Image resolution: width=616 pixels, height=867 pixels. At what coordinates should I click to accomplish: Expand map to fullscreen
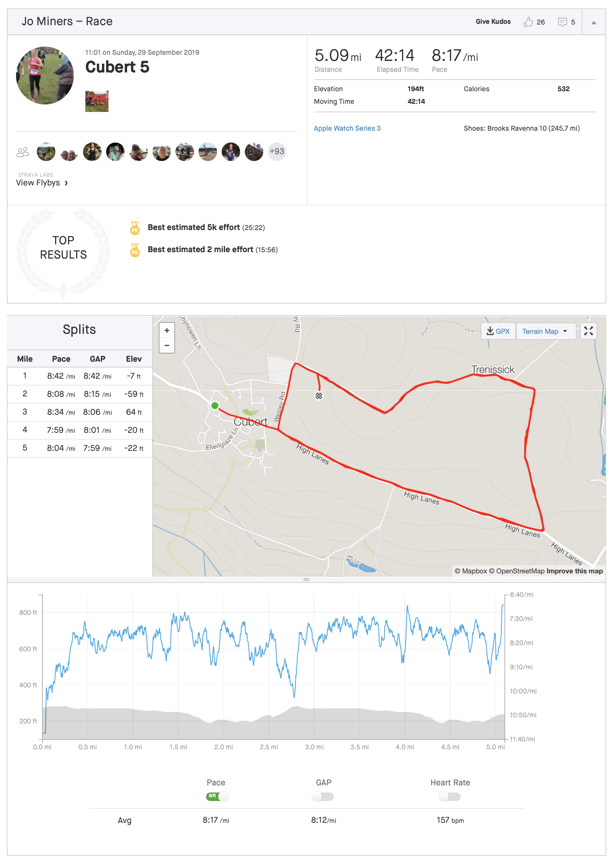[x=588, y=331]
